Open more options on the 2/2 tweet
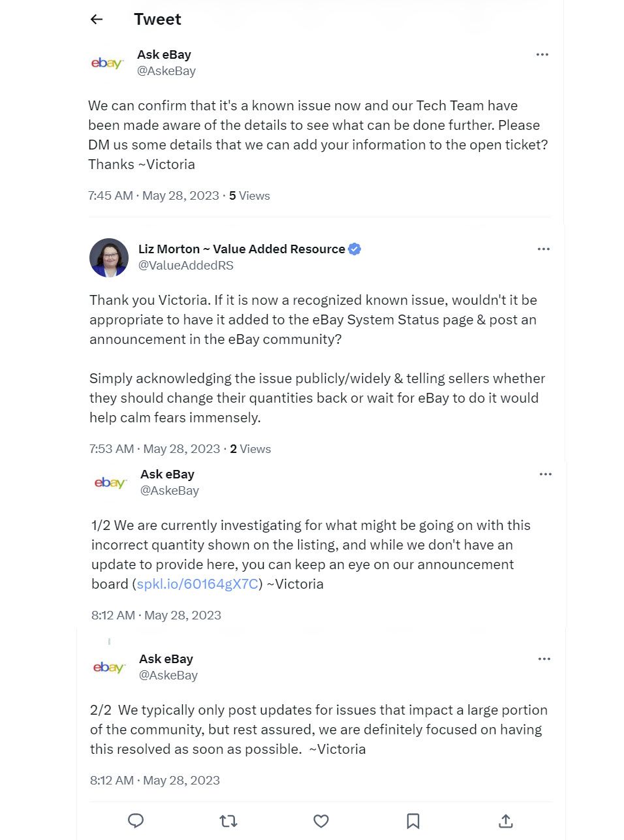Screen dimensions: 624x840 click(x=544, y=659)
